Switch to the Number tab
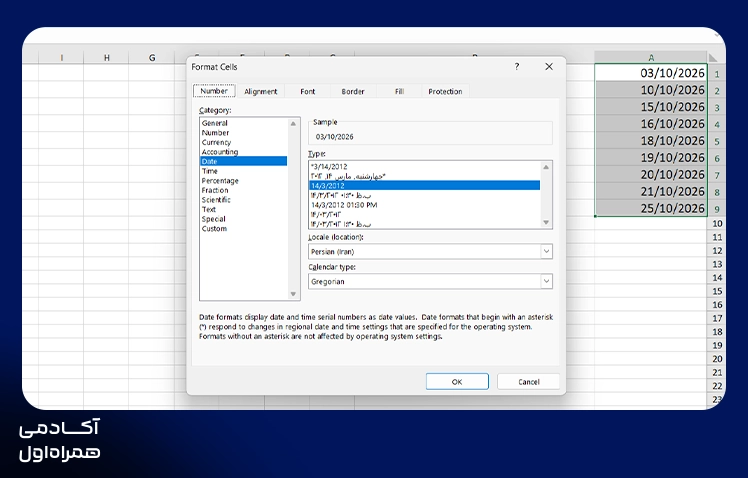Viewport: 748px width, 478px height. (214, 91)
